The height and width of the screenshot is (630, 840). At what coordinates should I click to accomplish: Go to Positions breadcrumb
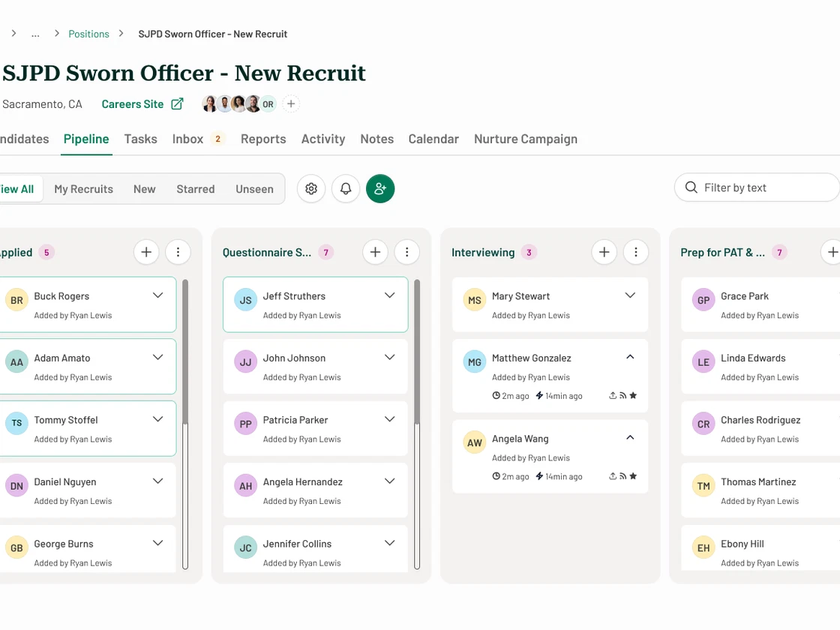(x=88, y=34)
